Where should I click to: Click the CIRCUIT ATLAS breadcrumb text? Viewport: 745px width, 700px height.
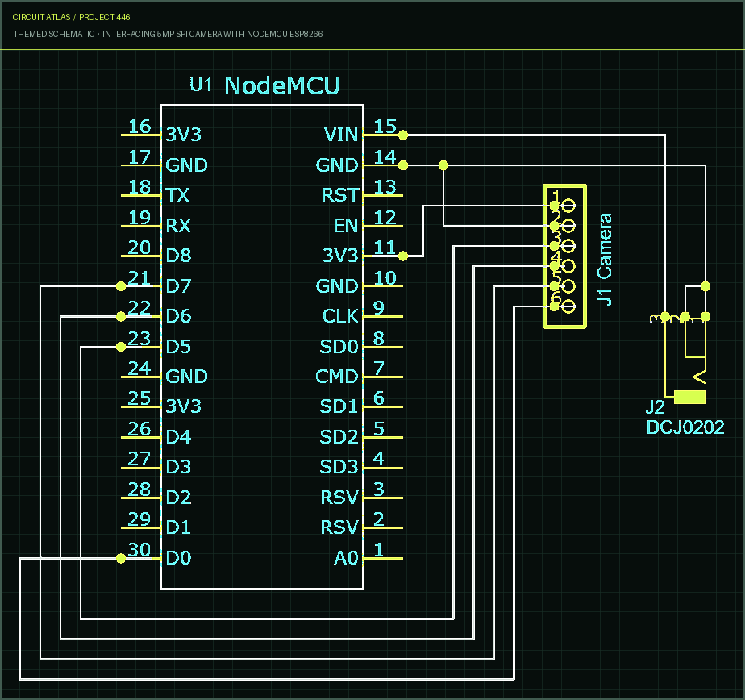pyautogui.click(x=41, y=17)
